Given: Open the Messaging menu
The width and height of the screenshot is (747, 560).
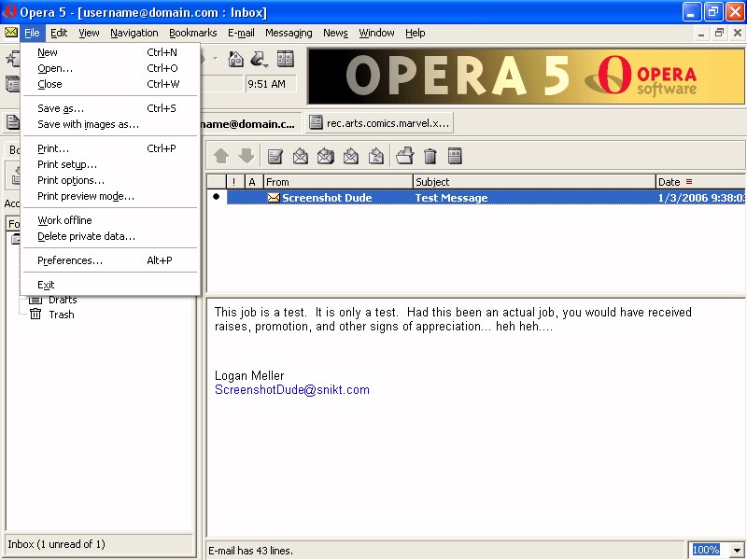Looking at the screenshot, I should pos(289,33).
